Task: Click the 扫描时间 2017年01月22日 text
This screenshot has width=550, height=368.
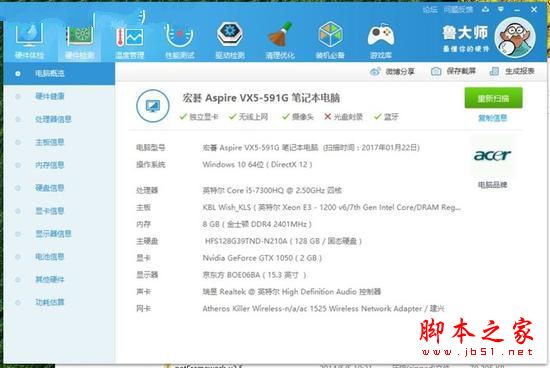Action: coord(371,148)
